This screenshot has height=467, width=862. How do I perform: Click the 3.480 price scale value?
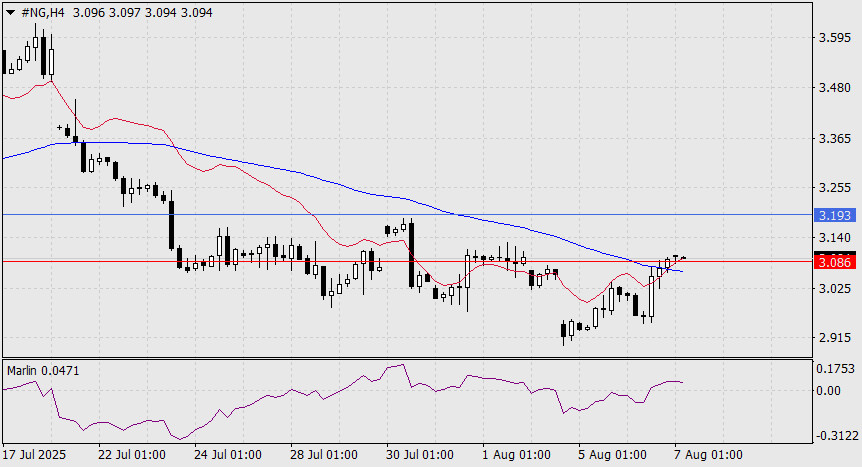click(x=835, y=87)
